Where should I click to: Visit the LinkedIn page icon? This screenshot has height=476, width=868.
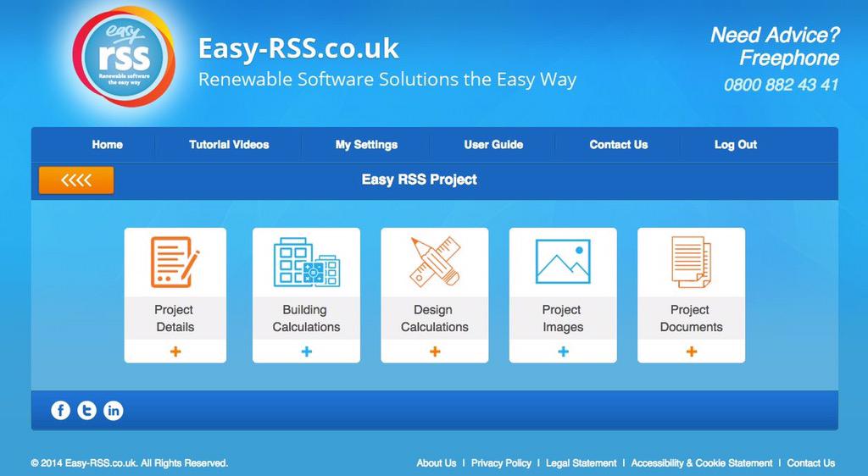[114, 410]
